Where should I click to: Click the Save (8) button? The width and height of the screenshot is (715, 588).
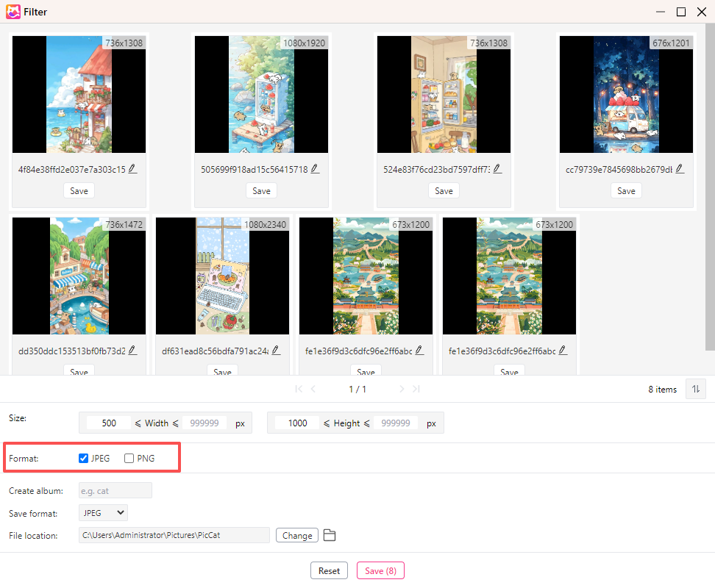tap(380, 570)
